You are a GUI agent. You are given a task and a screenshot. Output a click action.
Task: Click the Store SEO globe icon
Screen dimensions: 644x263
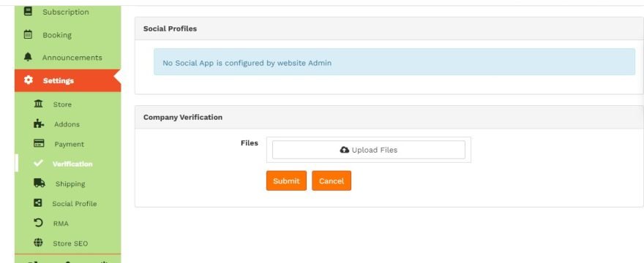click(x=38, y=243)
